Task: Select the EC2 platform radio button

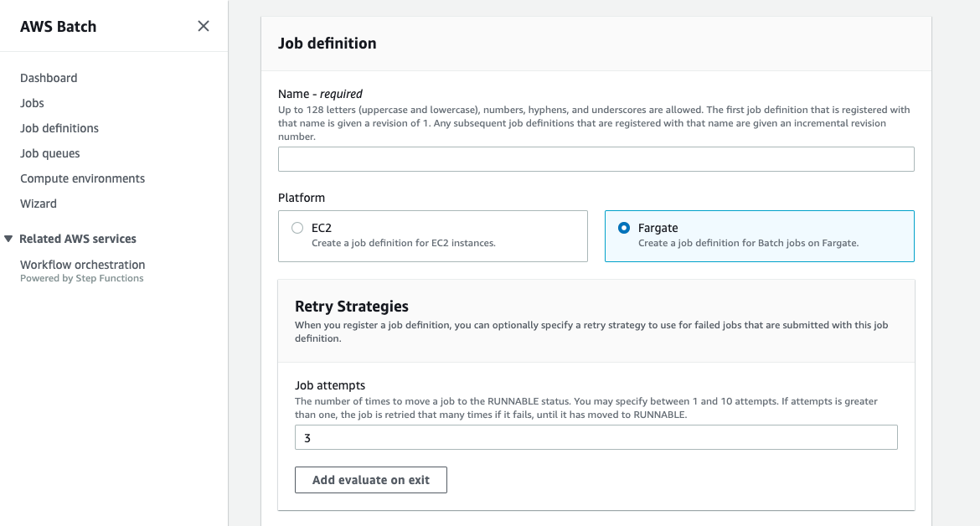Action: (x=297, y=228)
